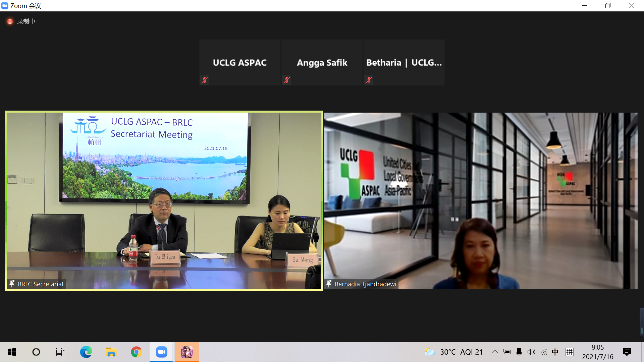644x362 pixels.
Task: Open Task View in the taskbar
Action: tap(60, 352)
